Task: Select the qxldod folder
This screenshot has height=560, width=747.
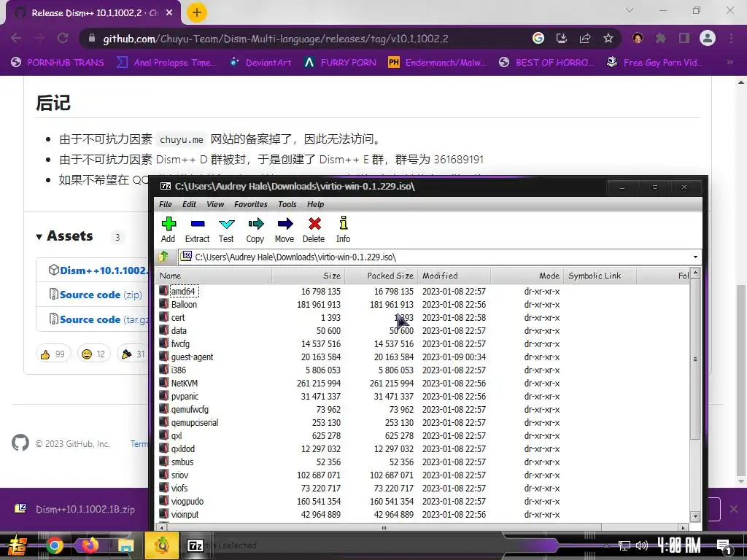Action: (x=183, y=449)
